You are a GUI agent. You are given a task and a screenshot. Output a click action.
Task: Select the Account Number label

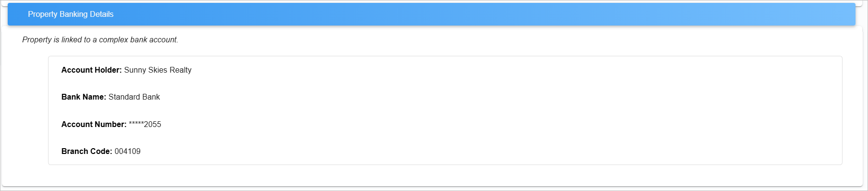[94, 125]
